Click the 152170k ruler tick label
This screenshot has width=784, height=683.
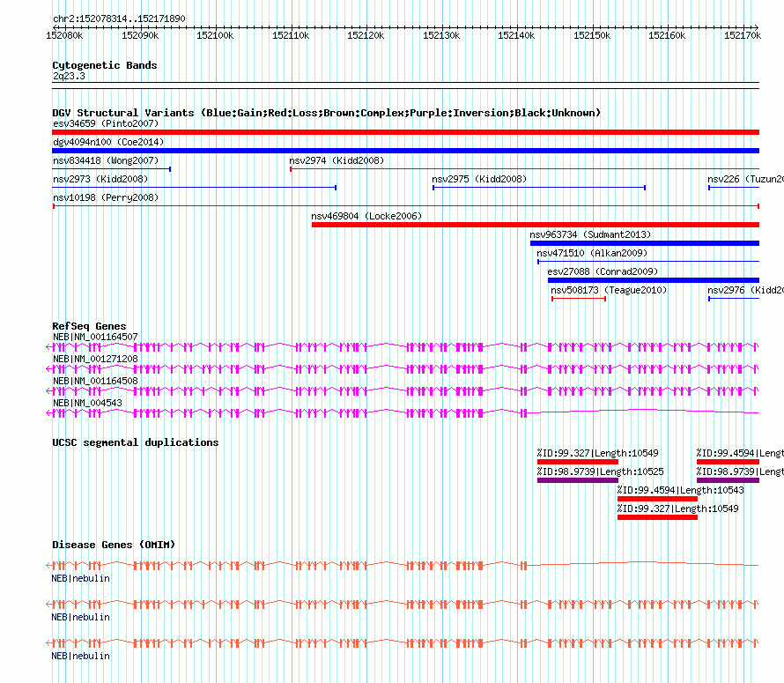[x=743, y=36]
